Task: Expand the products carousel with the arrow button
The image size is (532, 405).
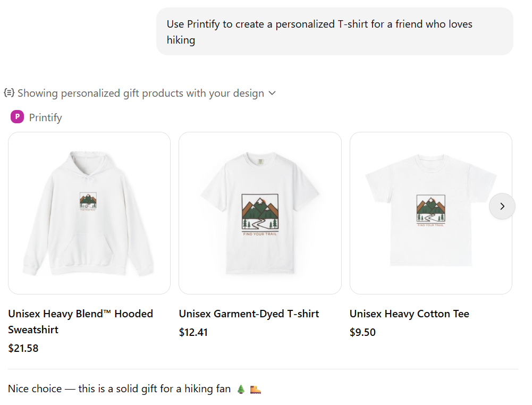Action: point(502,206)
